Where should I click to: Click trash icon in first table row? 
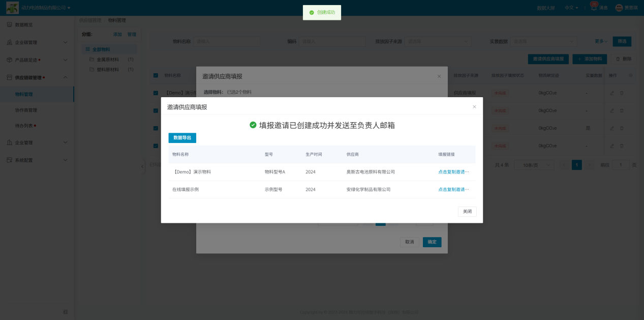pos(622,93)
